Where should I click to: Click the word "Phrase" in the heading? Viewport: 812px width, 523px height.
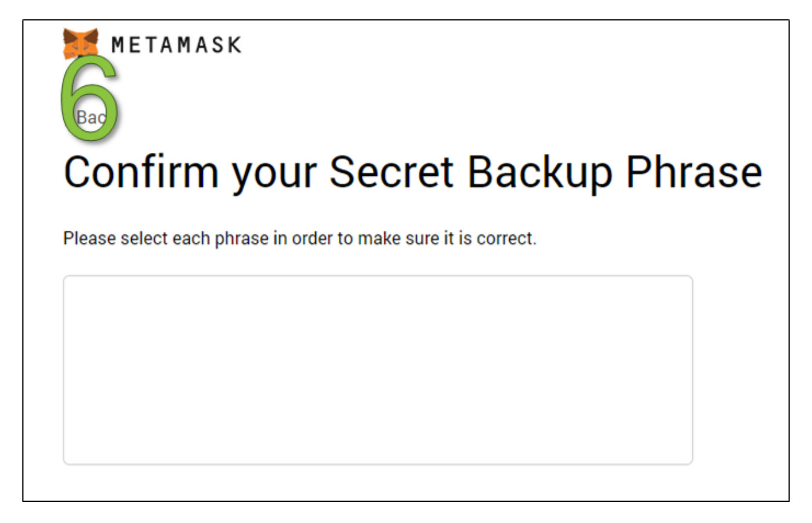pos(694,173)
